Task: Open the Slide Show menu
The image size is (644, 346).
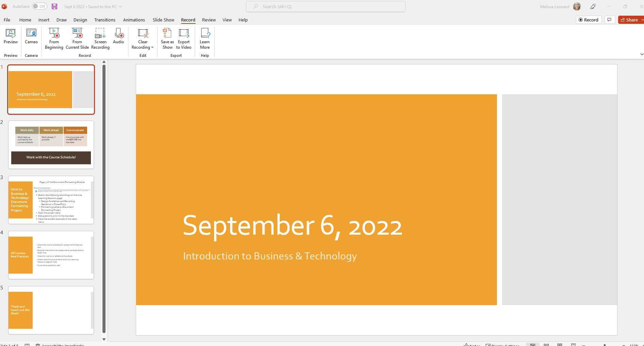Action: coord(163,20)
